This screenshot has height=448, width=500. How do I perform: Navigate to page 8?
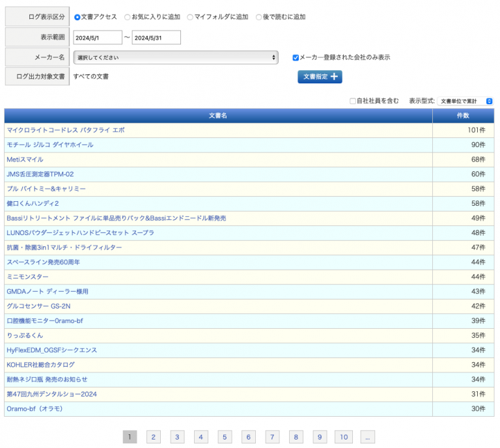tap(296, 437)
